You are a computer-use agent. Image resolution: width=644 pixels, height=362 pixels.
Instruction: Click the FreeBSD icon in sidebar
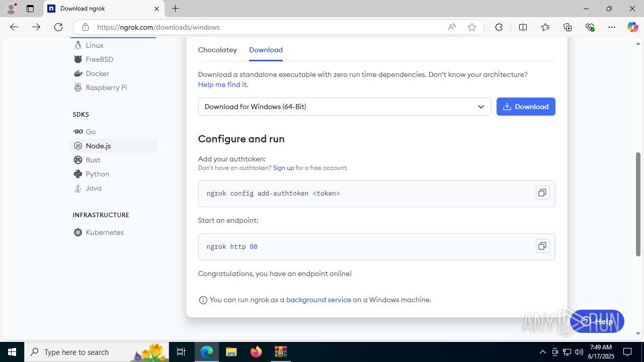pyautogui.click(x=78, y=59)
